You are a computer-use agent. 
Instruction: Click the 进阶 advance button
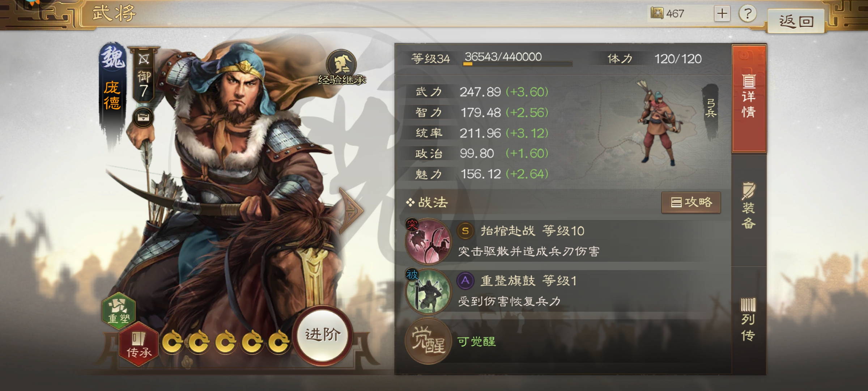(x=323, y=335)
